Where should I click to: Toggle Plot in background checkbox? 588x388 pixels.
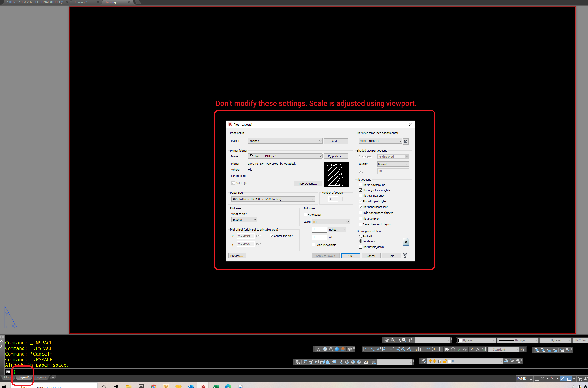point(361,185)
